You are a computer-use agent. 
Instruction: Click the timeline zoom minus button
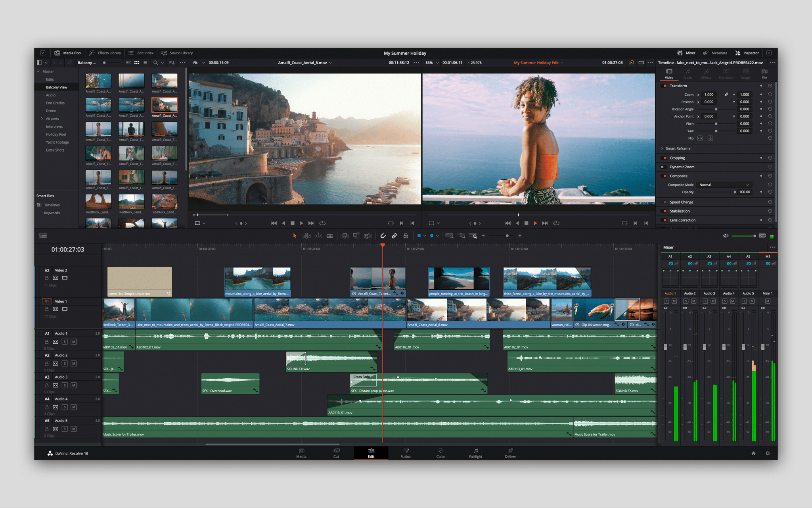pyautogui.click(x=483, y=236)
